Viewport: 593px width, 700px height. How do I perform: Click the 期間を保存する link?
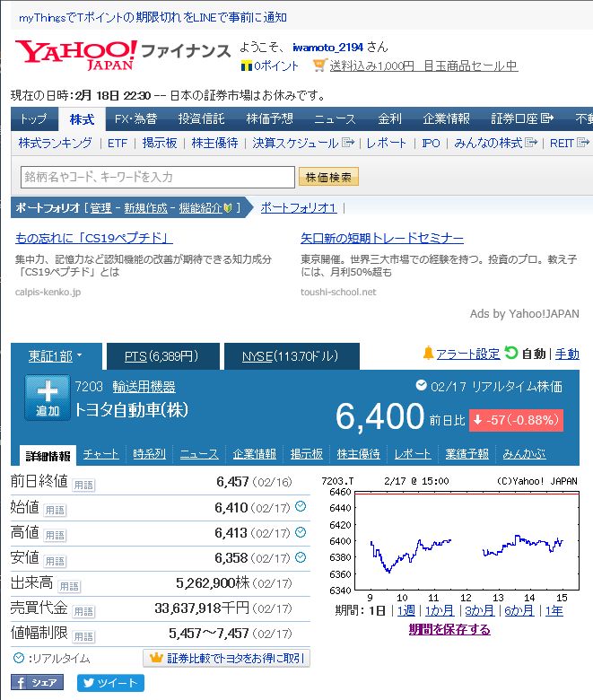point(449,629)
